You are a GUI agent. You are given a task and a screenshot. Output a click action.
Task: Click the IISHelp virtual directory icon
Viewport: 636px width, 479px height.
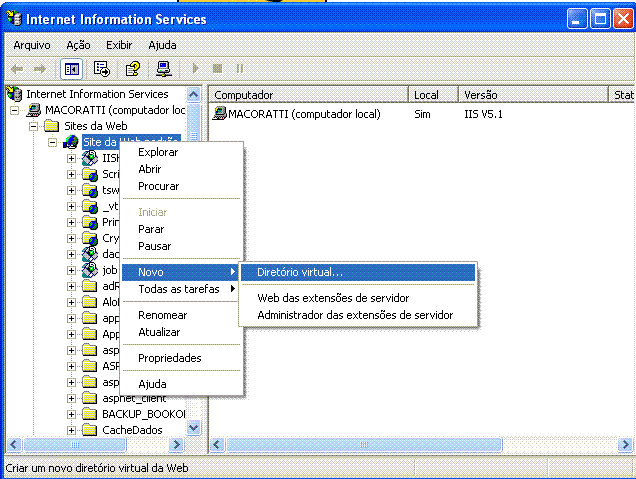pyautogui.click(x=90, y=158)
